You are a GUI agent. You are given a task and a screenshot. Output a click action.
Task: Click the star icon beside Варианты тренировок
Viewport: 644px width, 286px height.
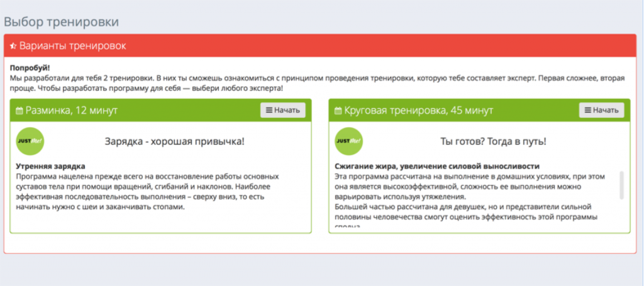click(x=13, y=46)
